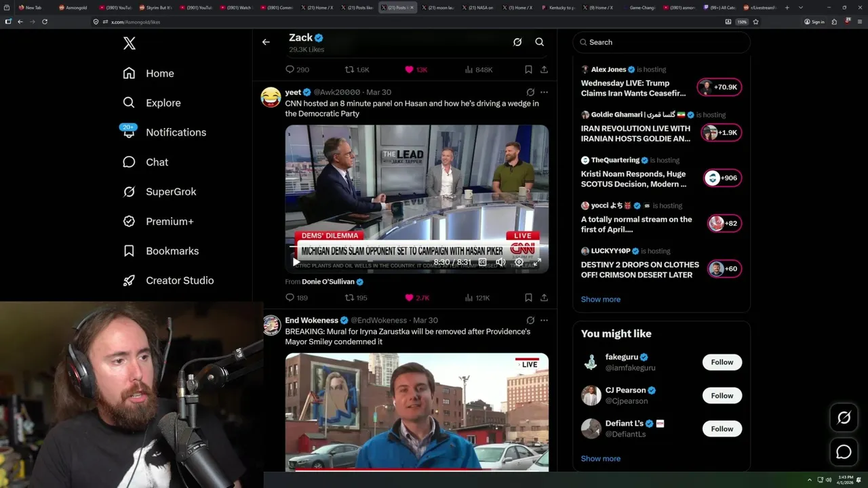Switch to the Skyrim But It's browser tab
The width and height of the screenshot is (868, 488).
155,7
